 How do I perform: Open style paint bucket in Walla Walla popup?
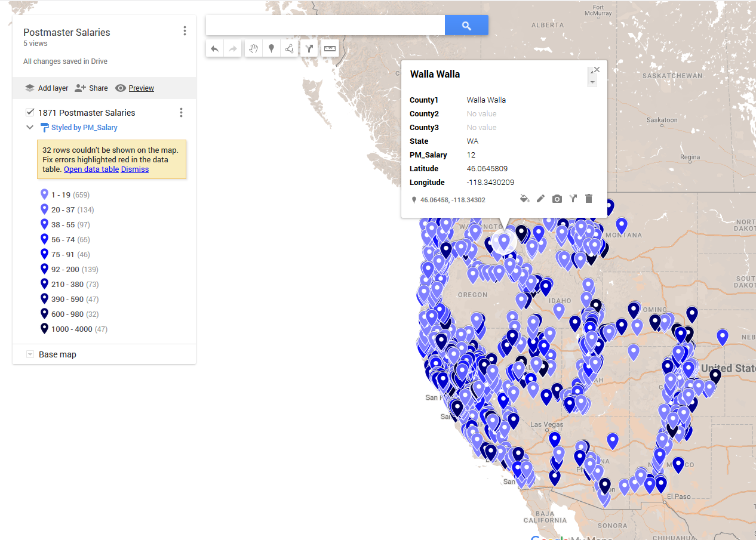524,199
